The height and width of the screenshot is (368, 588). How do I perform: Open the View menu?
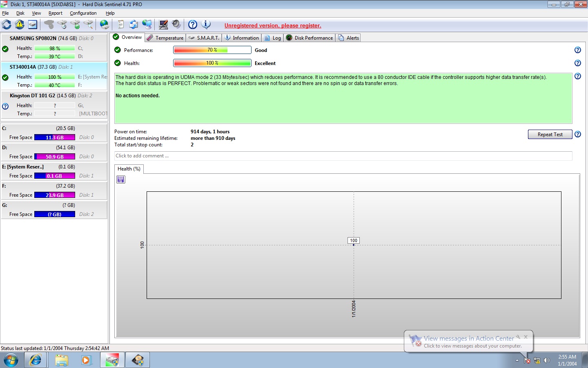tap(36, 13)
